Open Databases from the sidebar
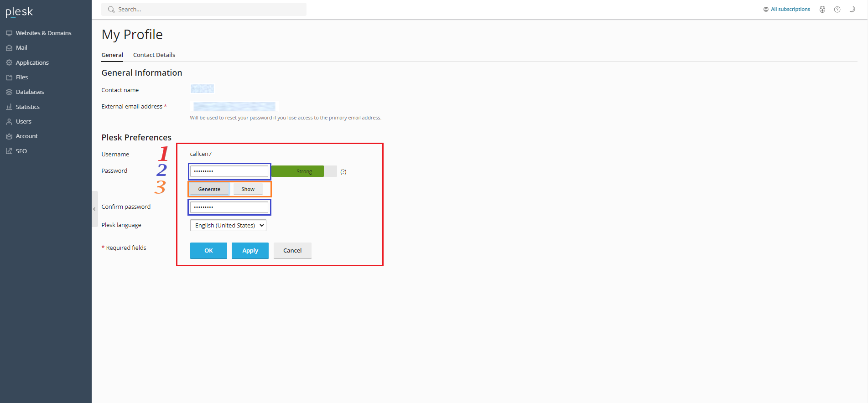The height and width of the screenshot is (403, 868). [30, 92]
